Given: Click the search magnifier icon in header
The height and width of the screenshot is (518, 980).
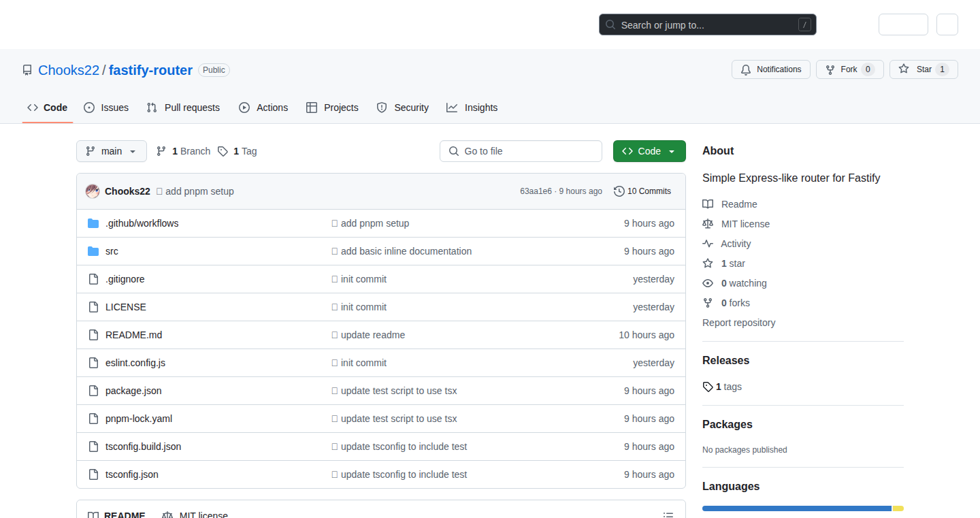Looking at the screenshot, I should (610, 25).
